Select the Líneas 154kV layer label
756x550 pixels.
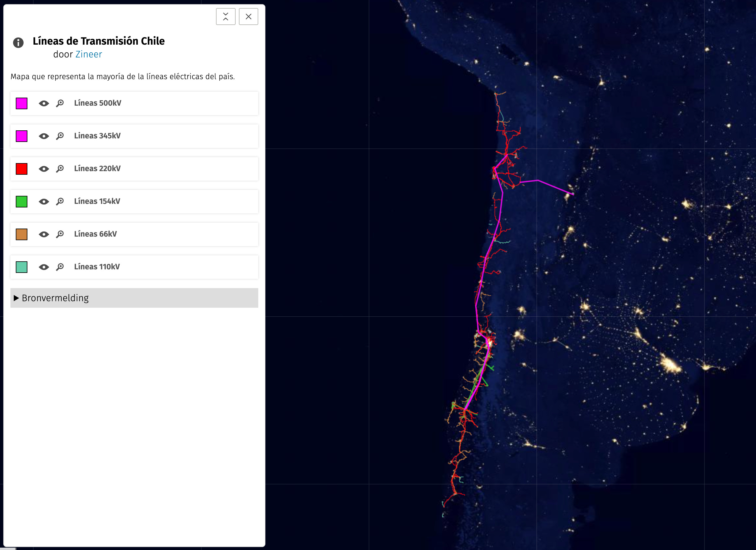(97, 201)
